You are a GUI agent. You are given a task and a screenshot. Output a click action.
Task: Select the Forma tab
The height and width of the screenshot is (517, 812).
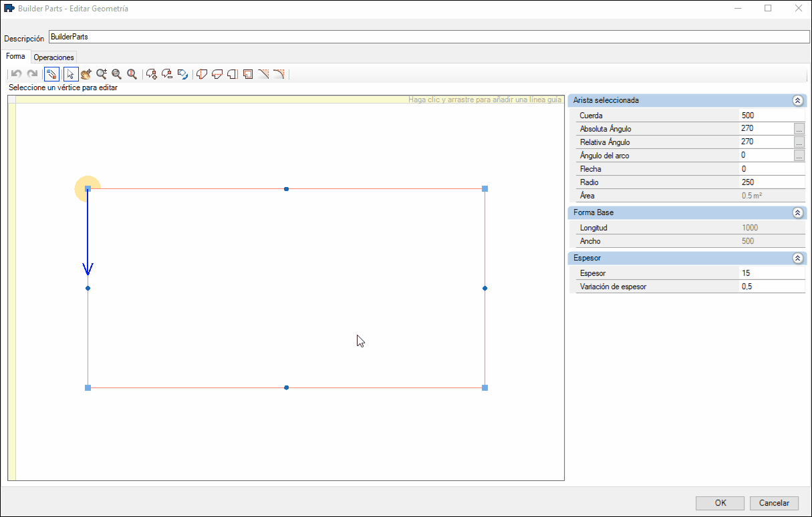point(15,57)
